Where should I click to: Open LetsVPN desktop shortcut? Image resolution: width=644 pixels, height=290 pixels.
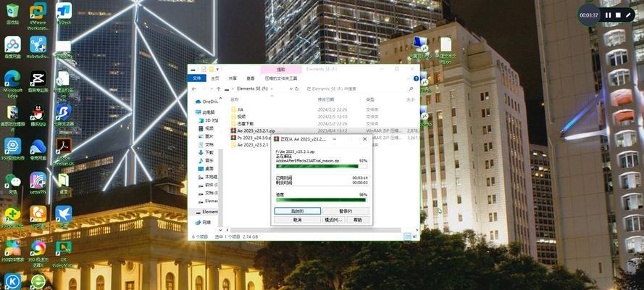pyautogui.click(x=38, y=183)
